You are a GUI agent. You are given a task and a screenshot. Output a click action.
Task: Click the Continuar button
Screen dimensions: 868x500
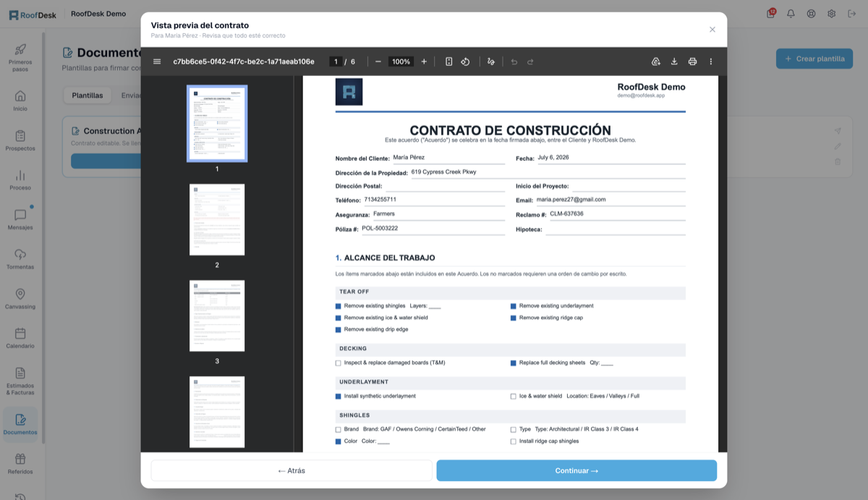(576, 470)
